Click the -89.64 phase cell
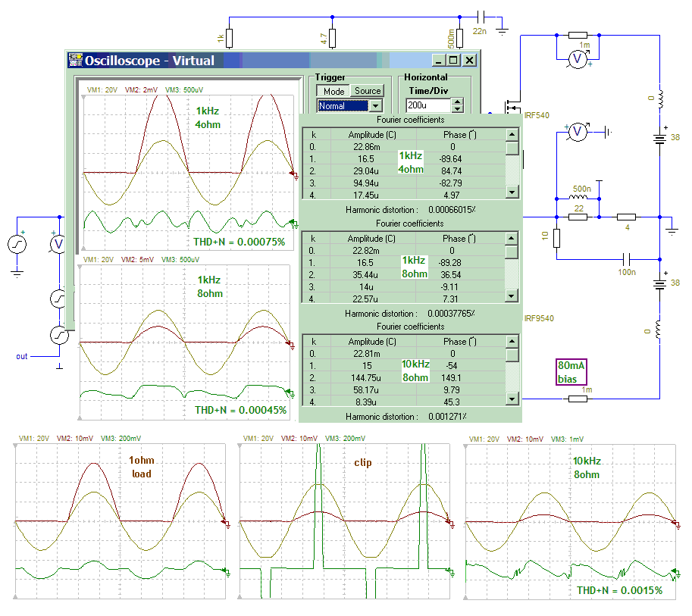The image size is (692, 616). tap(450, 159)
